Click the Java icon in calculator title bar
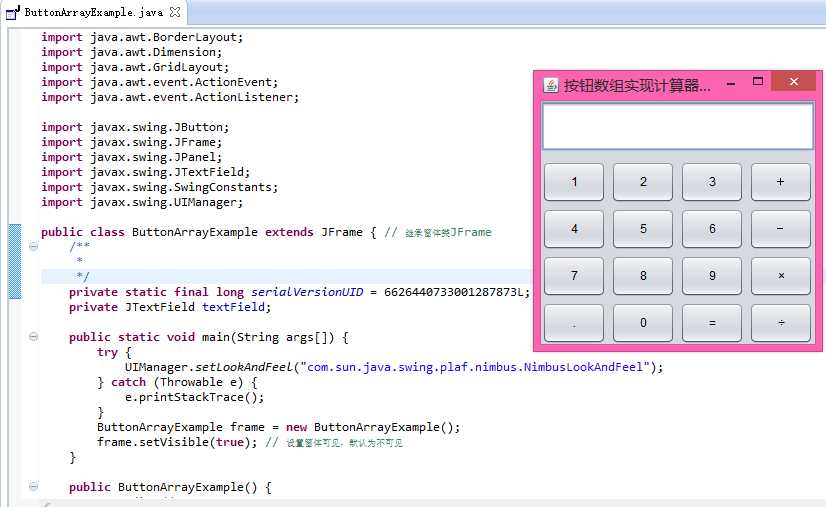Viewport: 826px width, 507px height. pos(551,85)
